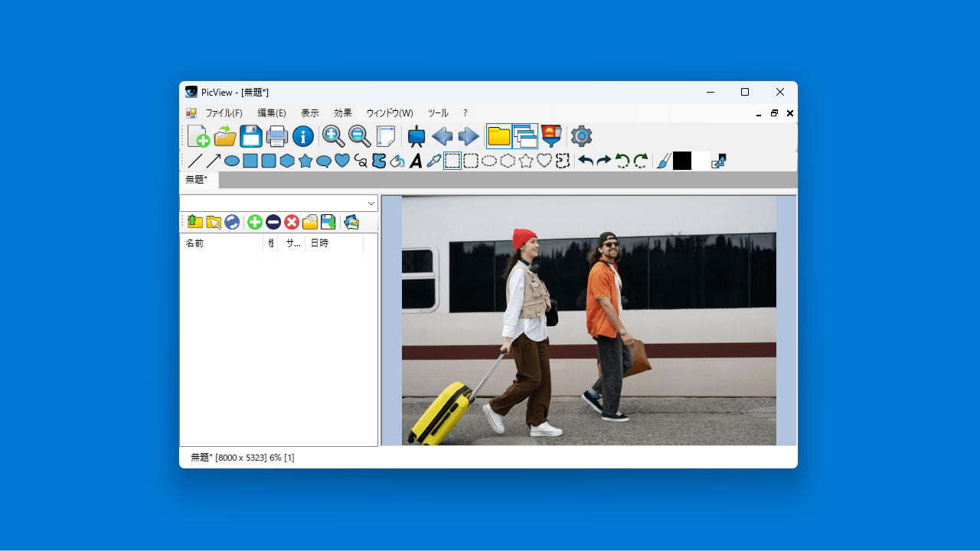Screen dimensions: 980x551
Task: Toggle the cascaded windows view button
Action: (x=525, y=136)
